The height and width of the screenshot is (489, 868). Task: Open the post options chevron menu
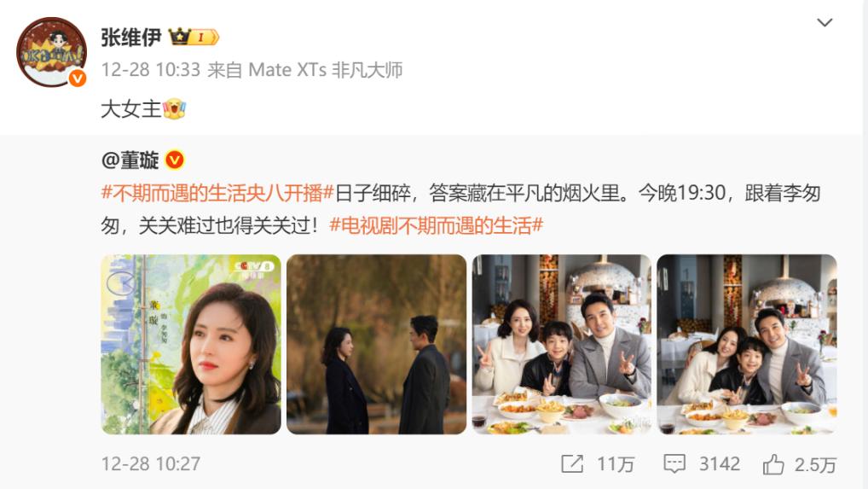pyautogui.click(x=825, y=23)
